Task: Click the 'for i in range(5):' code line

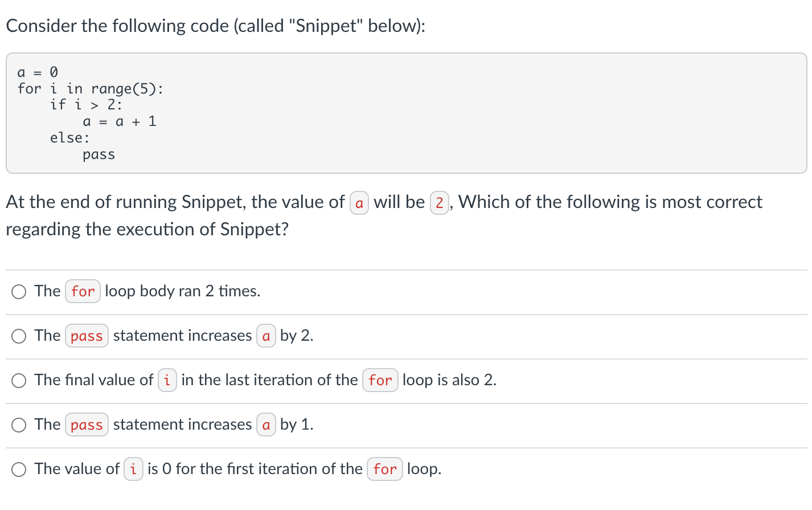Action: coord(91,89)
